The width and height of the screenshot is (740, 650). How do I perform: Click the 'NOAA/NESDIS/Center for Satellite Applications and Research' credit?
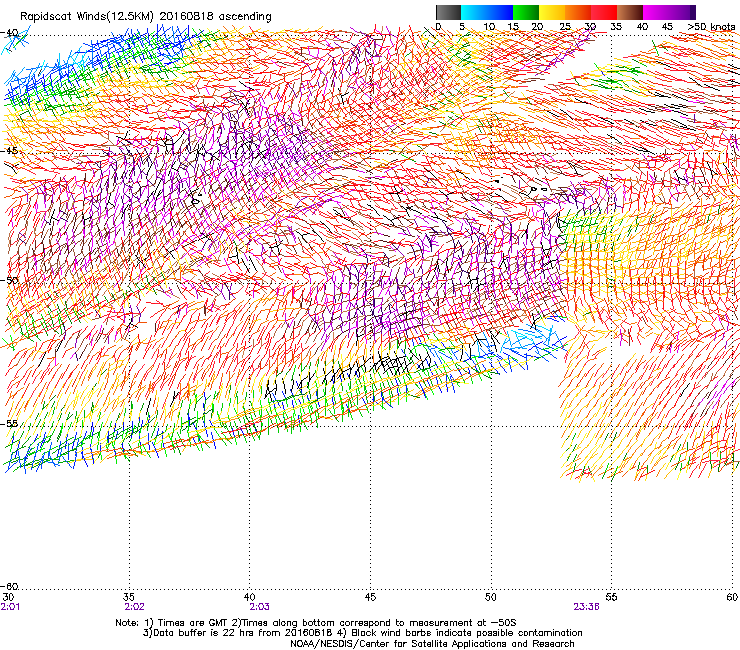click(432, 644)
